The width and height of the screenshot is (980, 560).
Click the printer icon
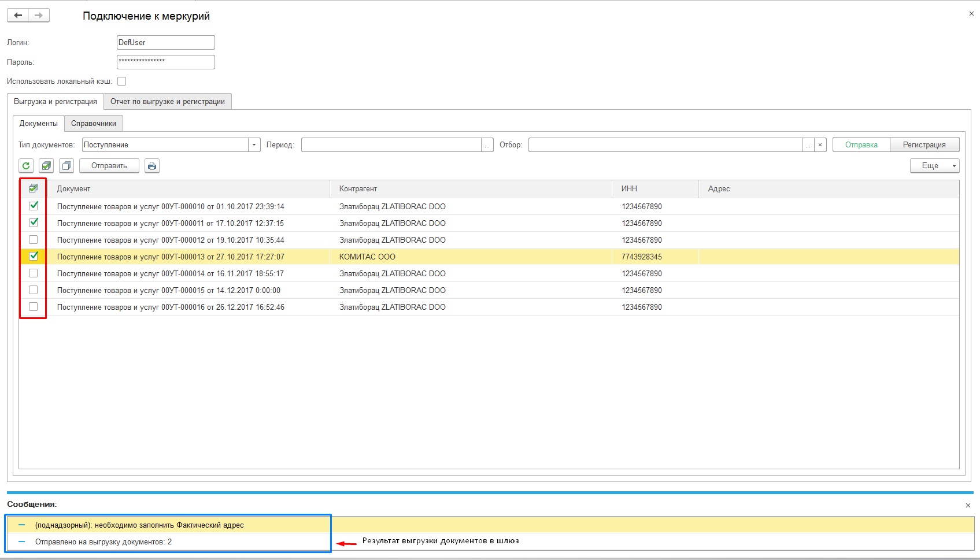pos(152,166)
